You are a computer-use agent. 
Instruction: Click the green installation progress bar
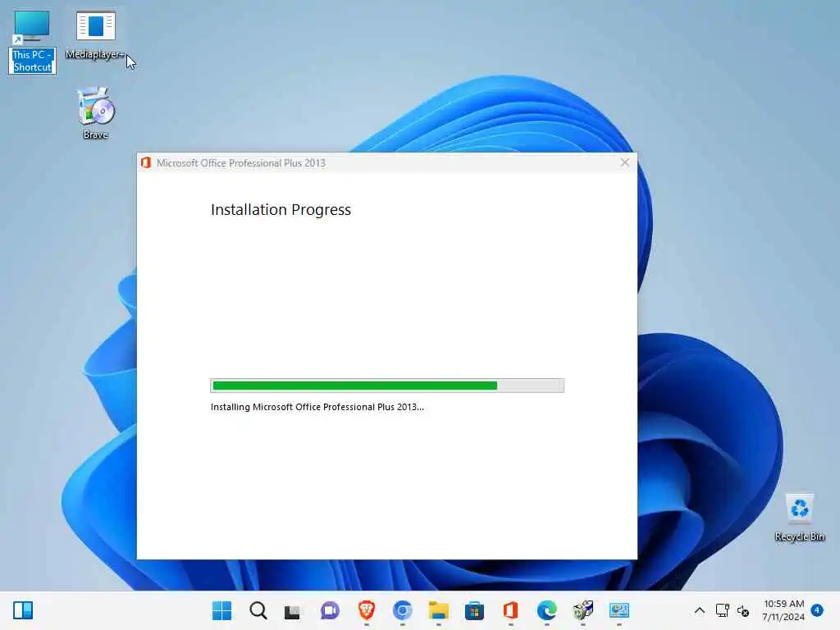[x=387, y=386]
